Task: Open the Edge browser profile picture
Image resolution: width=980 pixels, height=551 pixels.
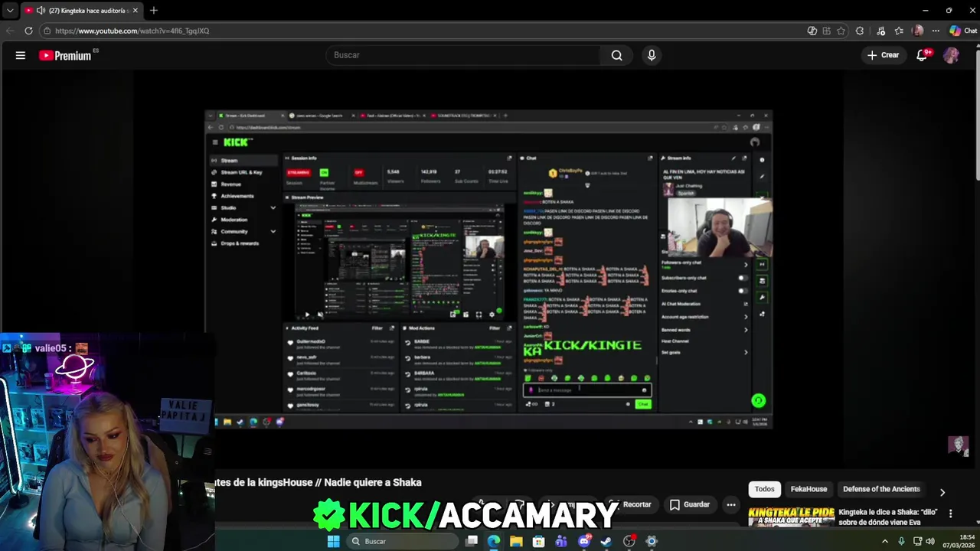Action: (x=918, y=31)
